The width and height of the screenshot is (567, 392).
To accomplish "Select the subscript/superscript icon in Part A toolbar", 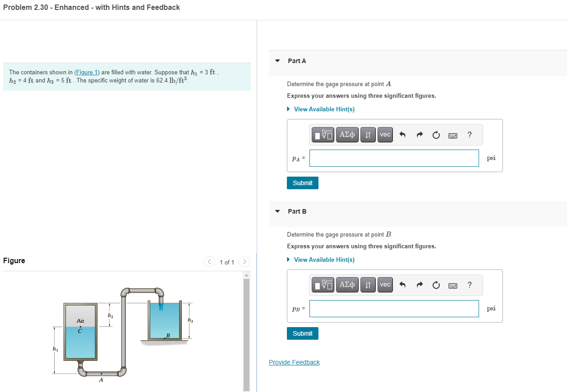I will [368, 134].
